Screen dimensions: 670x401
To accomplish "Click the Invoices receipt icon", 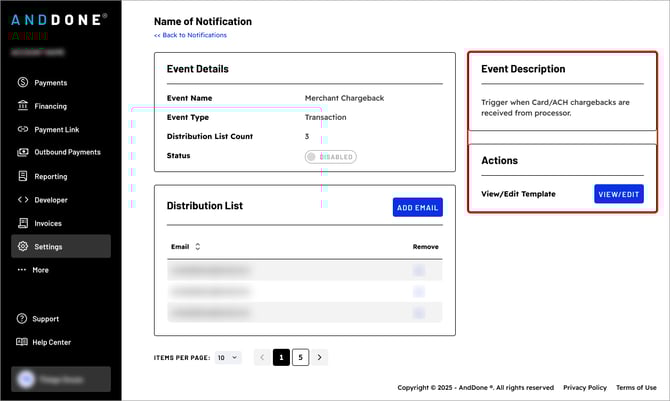I will [23, 223].
